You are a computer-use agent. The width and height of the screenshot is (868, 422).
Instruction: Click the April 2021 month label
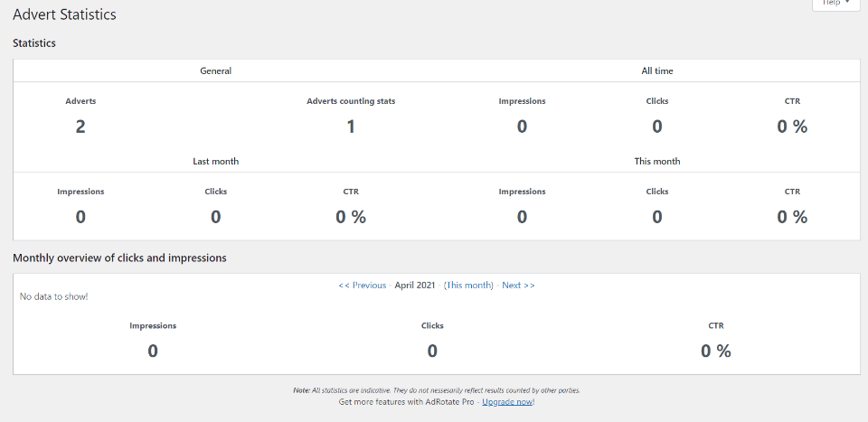pyautogui.click(x=415, y=286)
